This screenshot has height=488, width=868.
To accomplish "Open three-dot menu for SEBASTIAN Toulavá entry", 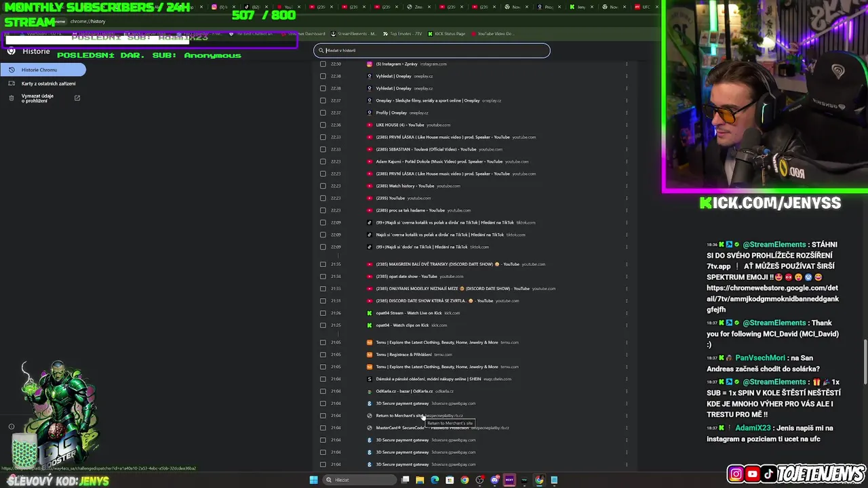I will [627, 149].
